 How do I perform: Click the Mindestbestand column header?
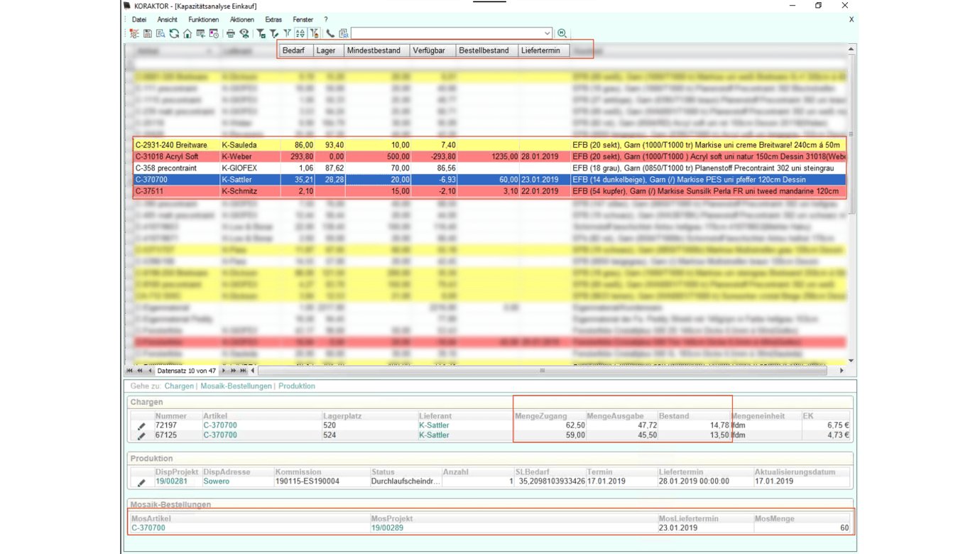(x=376, y=50)
